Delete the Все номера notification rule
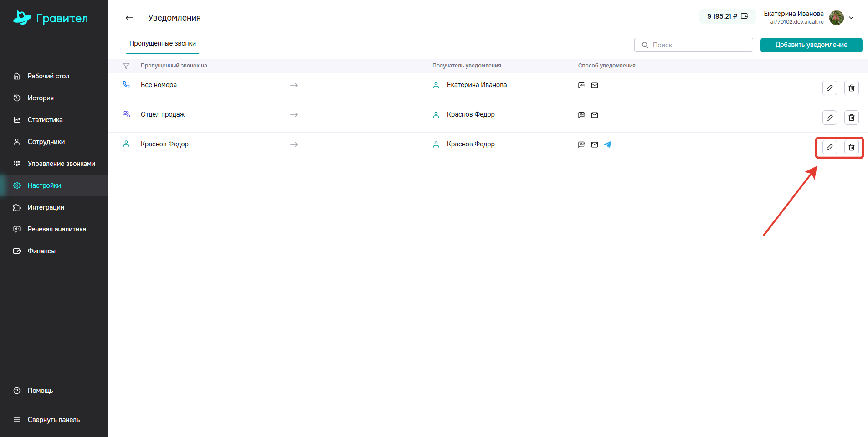868x437 pixels. (851, 88)
